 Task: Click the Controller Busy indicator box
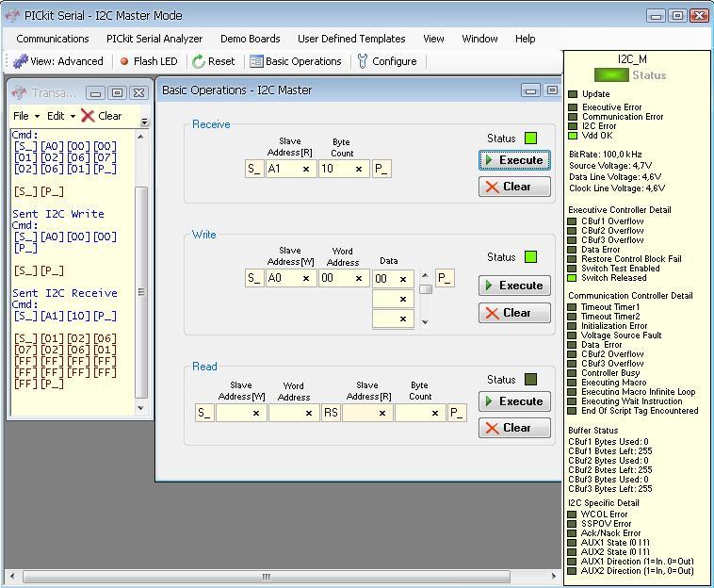pos(572,373)
